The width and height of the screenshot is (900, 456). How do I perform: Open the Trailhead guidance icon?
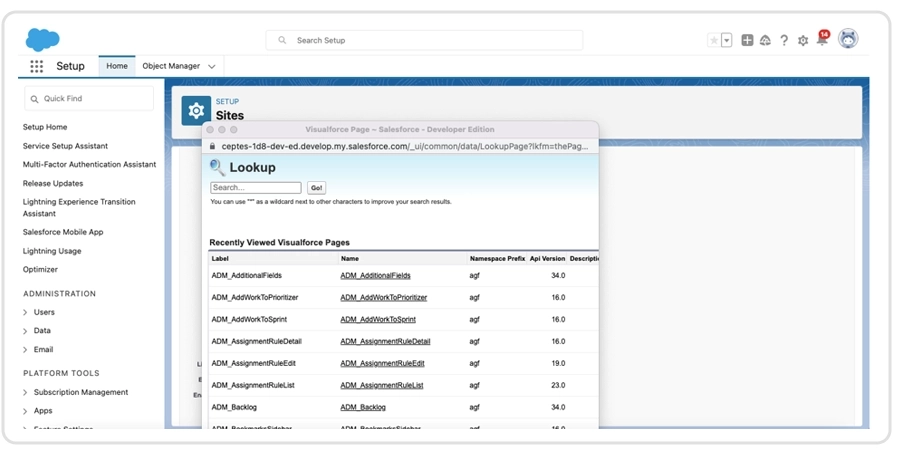(x=765, y=40)
